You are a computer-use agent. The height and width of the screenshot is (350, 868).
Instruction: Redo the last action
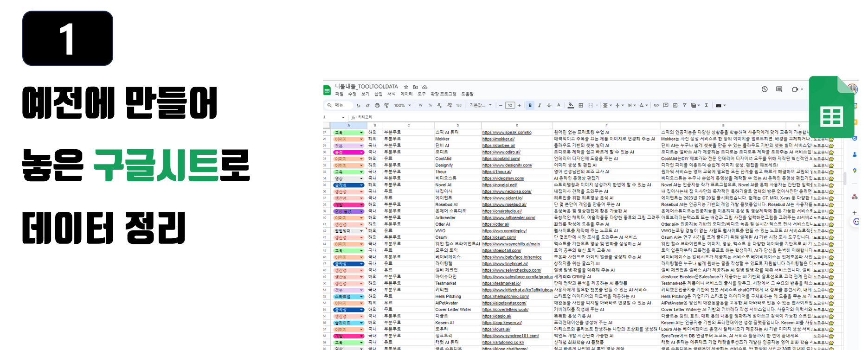pos(368,105)
